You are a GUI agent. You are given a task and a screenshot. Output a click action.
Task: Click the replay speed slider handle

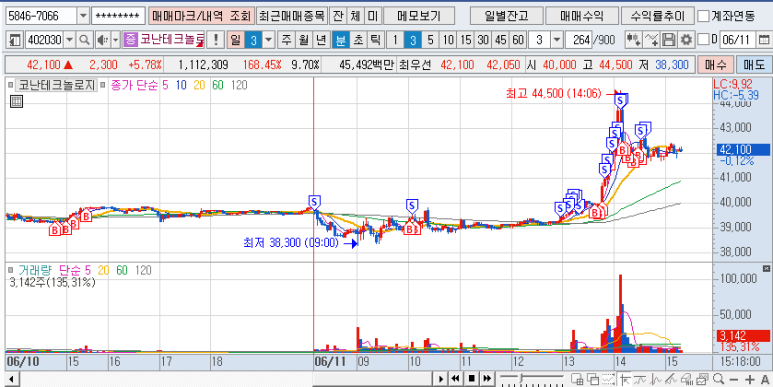coord(520,378)
